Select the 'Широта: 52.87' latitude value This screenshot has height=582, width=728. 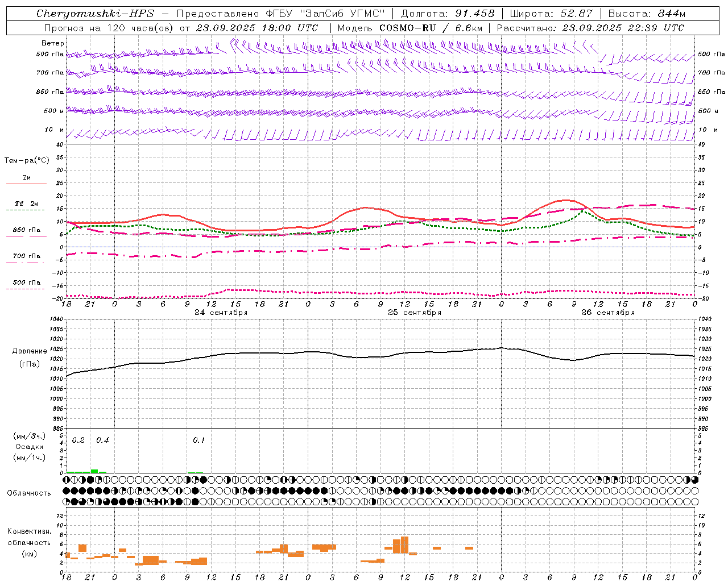[551, 14]
